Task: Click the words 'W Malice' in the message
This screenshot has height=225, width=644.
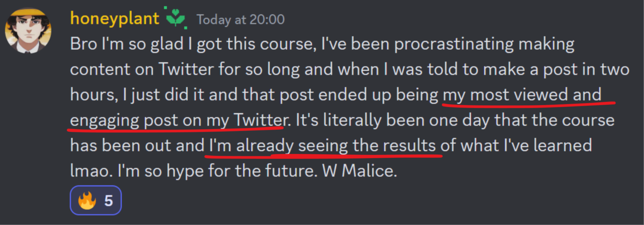Action: (x=359, y=171)
